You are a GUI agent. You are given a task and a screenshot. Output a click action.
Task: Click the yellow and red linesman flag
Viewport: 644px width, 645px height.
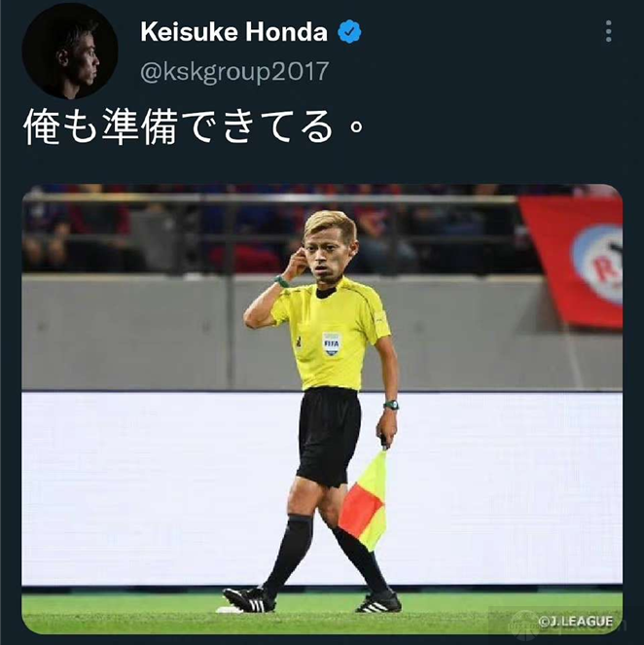pyautogui.click(x=364, y=501)
